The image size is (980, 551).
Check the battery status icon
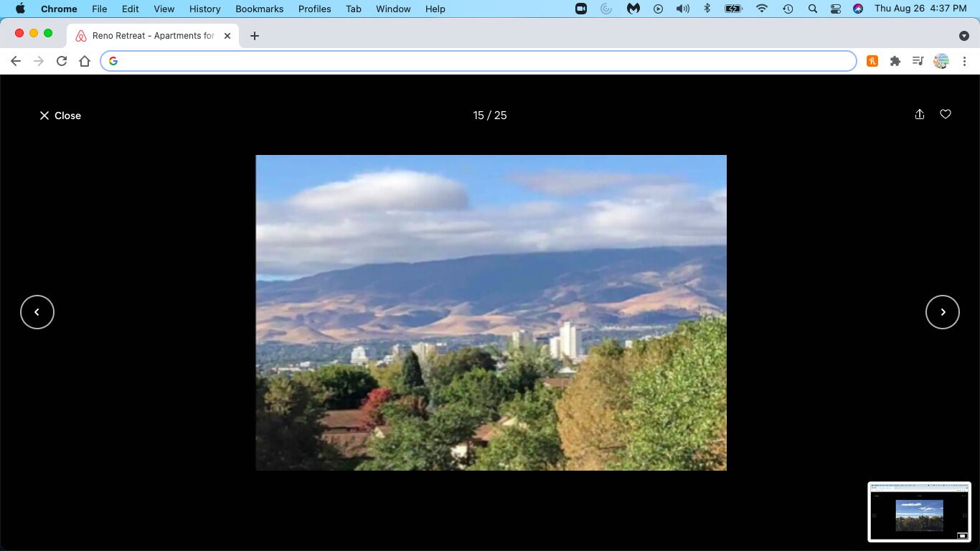[x=733, y=9]
